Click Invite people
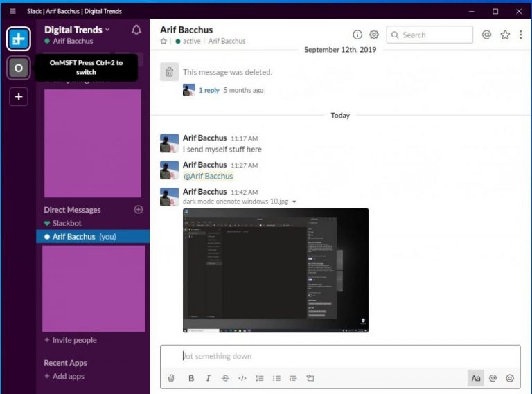 (71, 340)
